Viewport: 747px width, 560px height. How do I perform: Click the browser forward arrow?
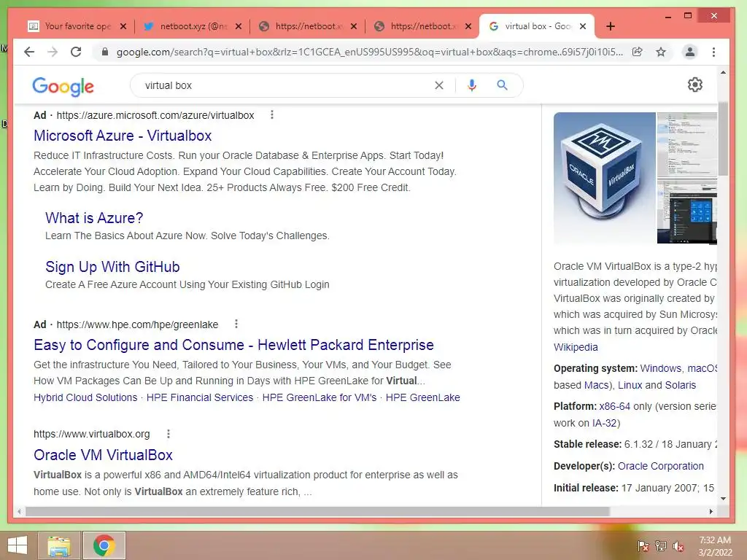click(x=53, y=52)
